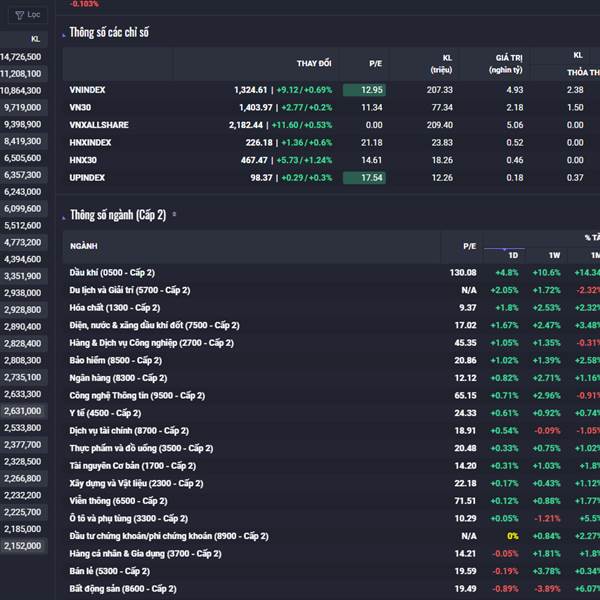
Task: Click the P/E header in index table
Action: 375,64
